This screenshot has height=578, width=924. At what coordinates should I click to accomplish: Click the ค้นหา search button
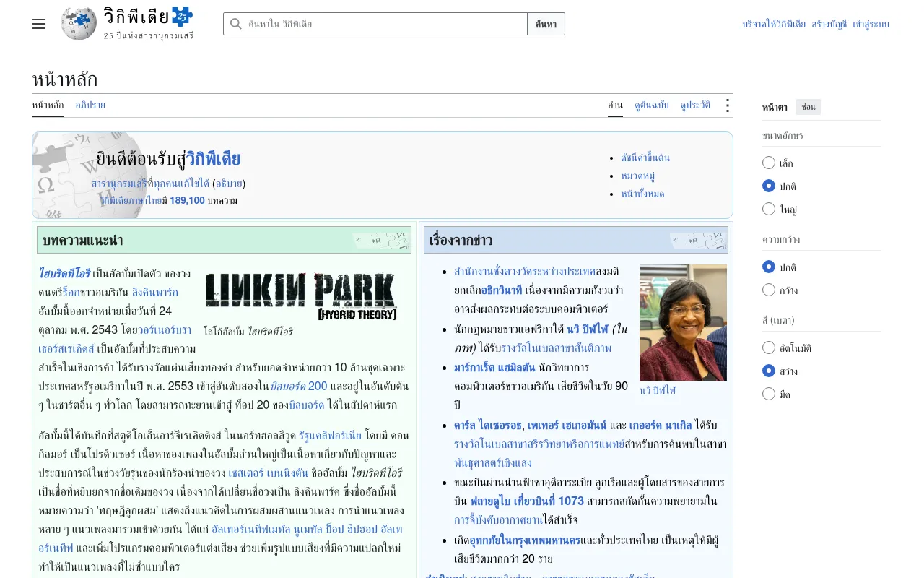tap(546, 24)
